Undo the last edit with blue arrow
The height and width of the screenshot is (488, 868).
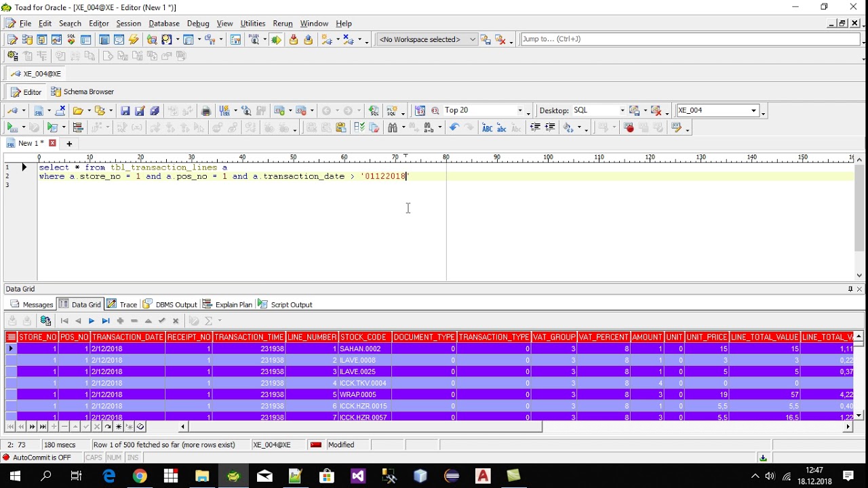[454, 127]
